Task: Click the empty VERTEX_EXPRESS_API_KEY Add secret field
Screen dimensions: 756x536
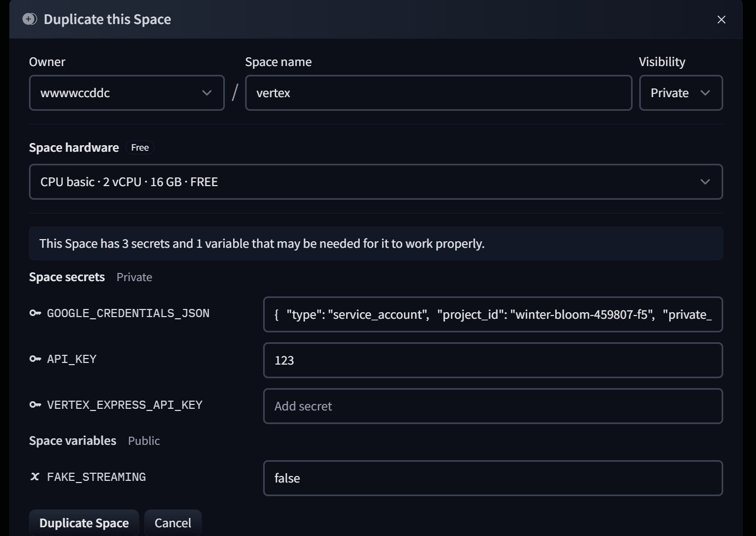Action: pyautogui.click(x=492, y=406)
